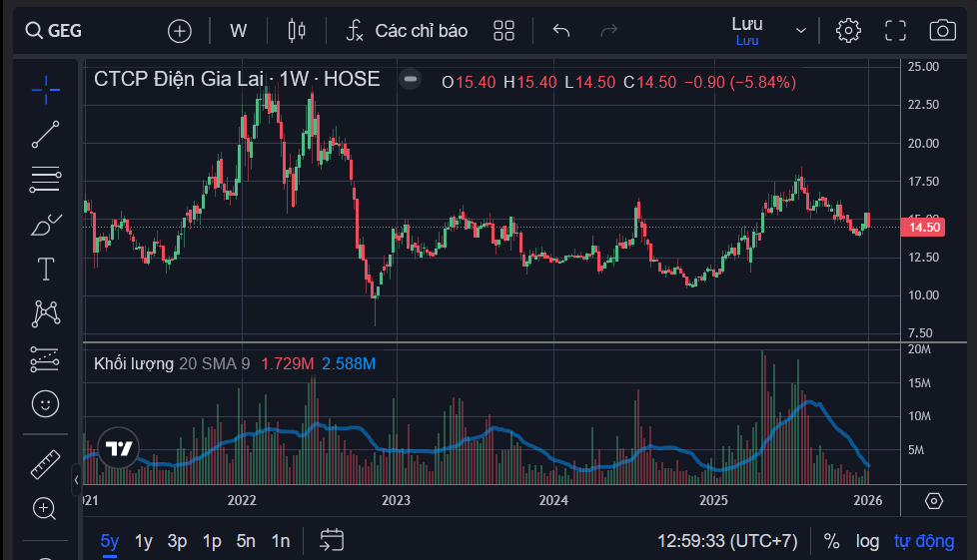Screen dimensions: 977x560
Task: Click the GEG symbol search
Action: coord(55,30)
